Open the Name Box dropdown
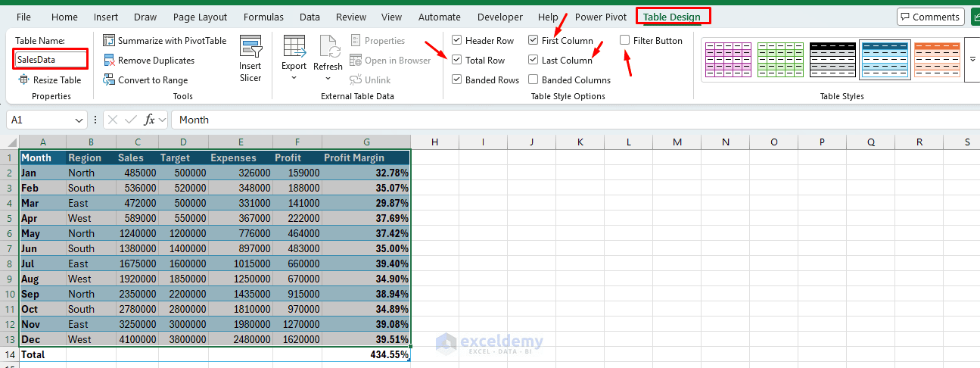This screenshot has width=980, height=368. 79,120
